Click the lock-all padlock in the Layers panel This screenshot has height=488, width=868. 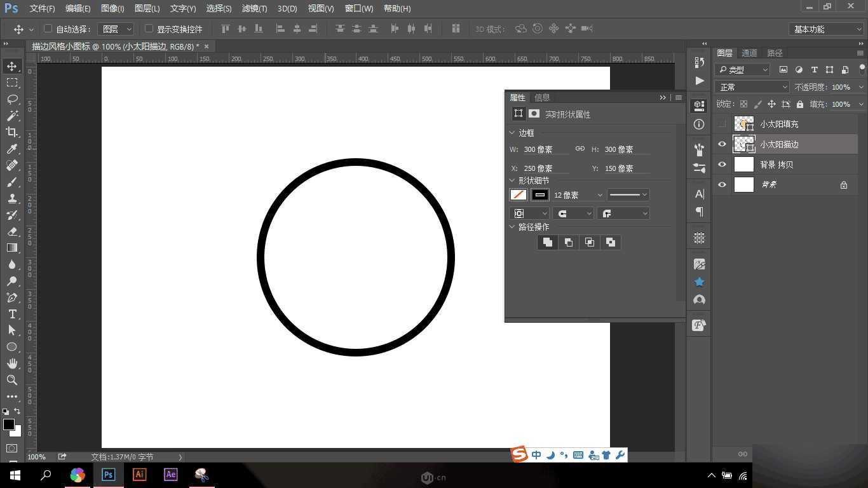pos(799,104)
